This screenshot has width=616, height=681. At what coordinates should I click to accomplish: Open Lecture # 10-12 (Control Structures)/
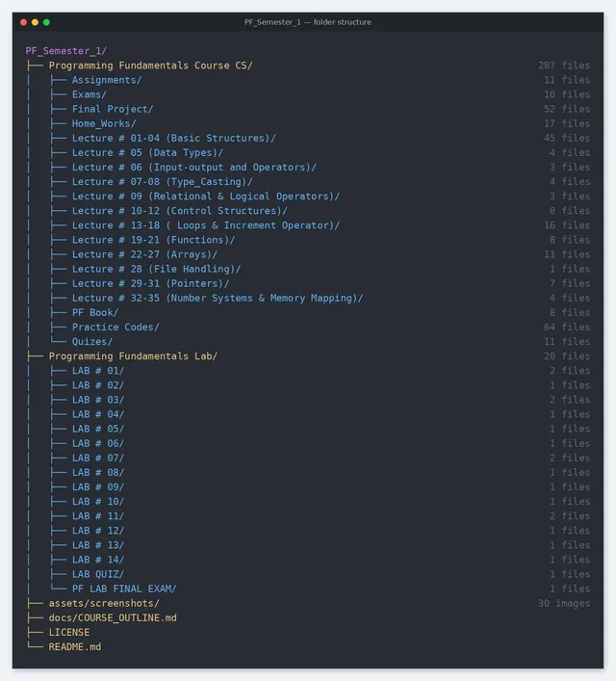(180, 211)
